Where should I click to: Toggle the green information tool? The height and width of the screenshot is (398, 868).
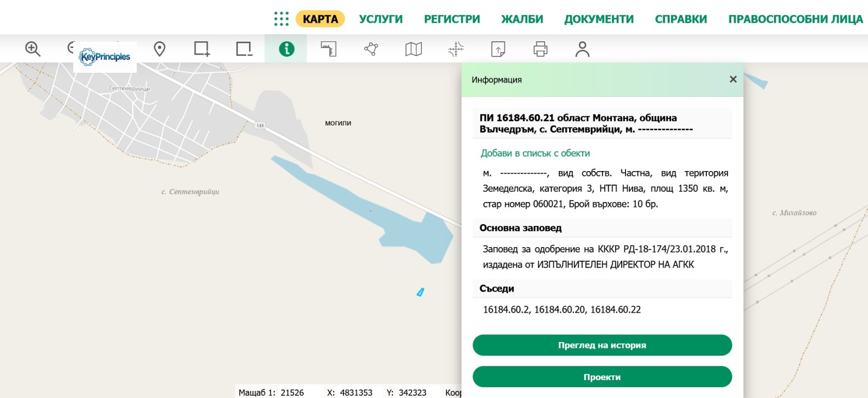286,49
